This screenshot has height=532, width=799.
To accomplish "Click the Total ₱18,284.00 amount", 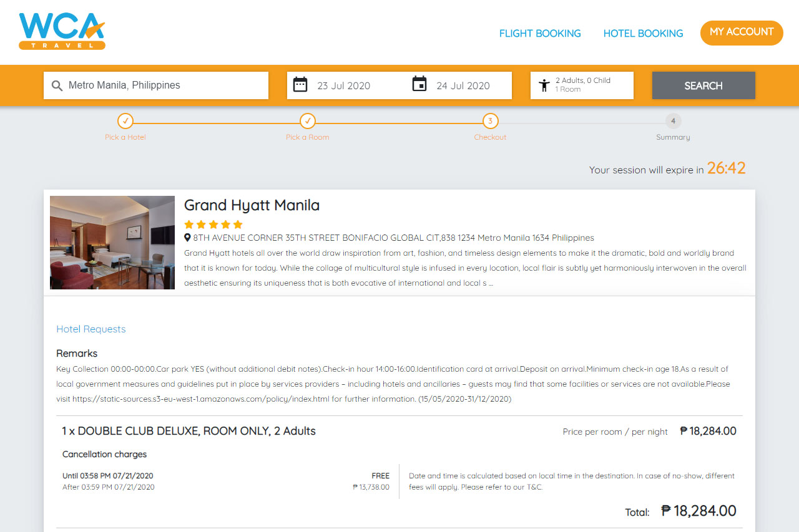I will pos(699,511).
